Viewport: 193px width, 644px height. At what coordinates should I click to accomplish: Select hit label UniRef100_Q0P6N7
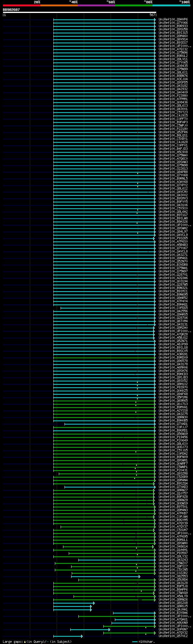click(x=173, y=629)
